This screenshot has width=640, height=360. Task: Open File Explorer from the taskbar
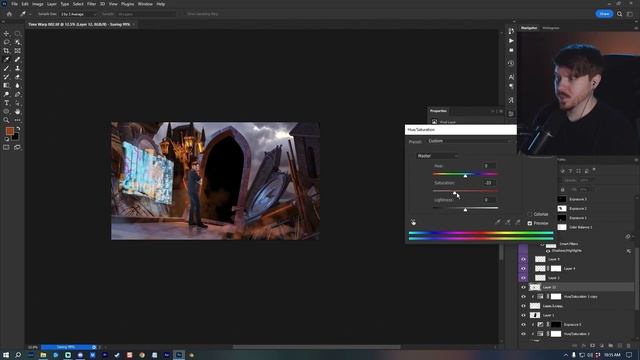[43, 355]
